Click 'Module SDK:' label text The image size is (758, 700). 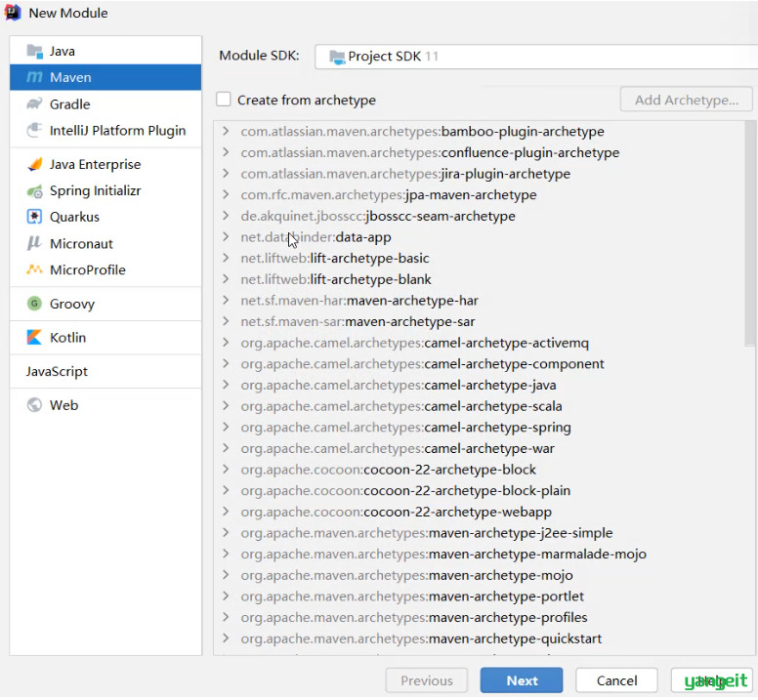259,56
